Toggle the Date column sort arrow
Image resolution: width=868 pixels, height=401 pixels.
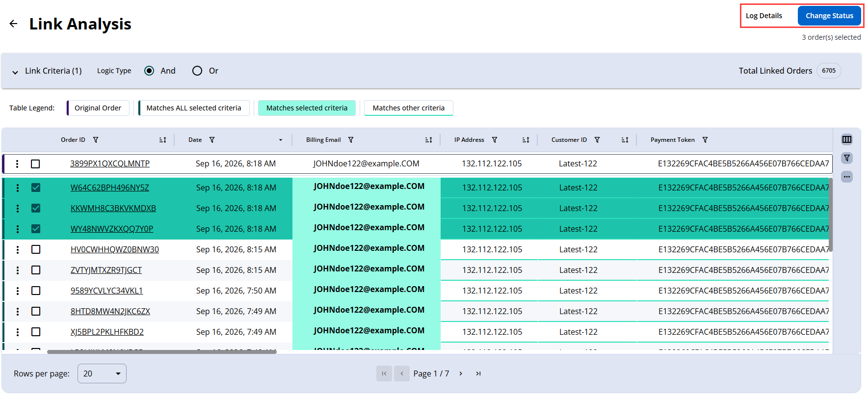pyautogui.click(x=281, y=140)
